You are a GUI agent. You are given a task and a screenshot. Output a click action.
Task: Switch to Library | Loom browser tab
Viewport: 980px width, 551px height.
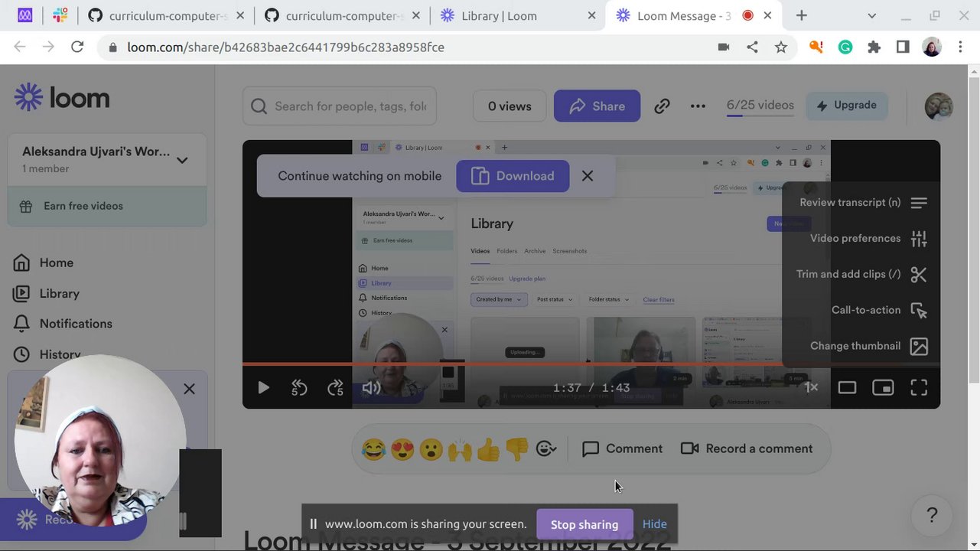[518, 15]
